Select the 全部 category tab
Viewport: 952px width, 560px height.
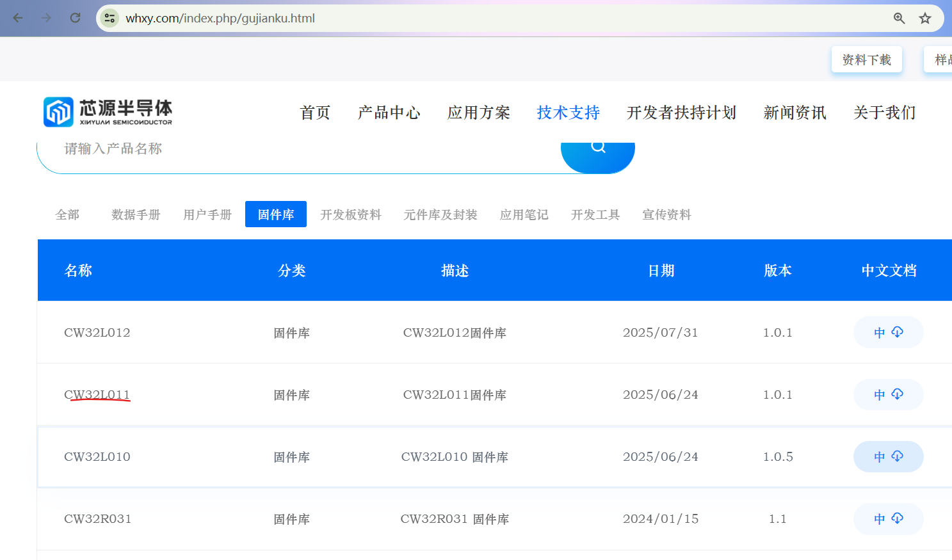point(68,214)
